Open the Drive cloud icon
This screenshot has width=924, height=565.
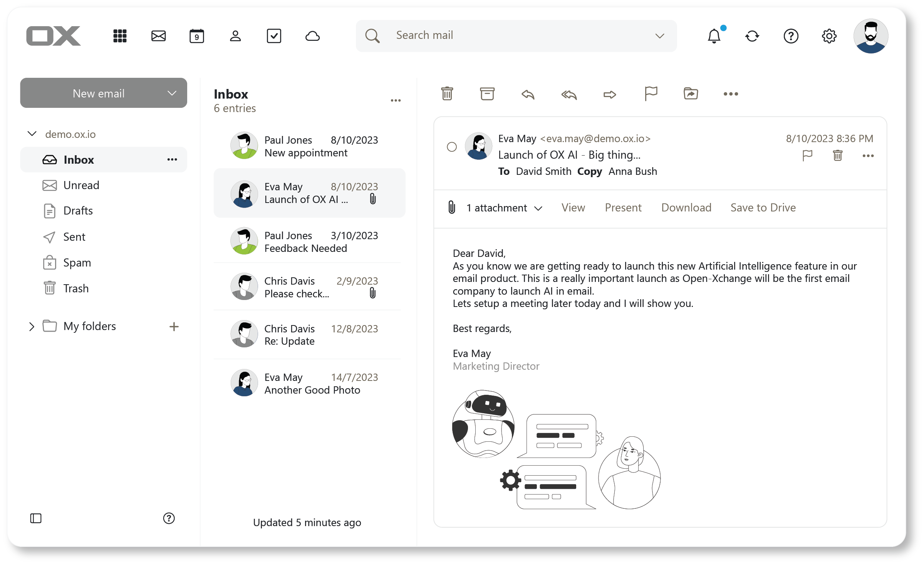313,36
